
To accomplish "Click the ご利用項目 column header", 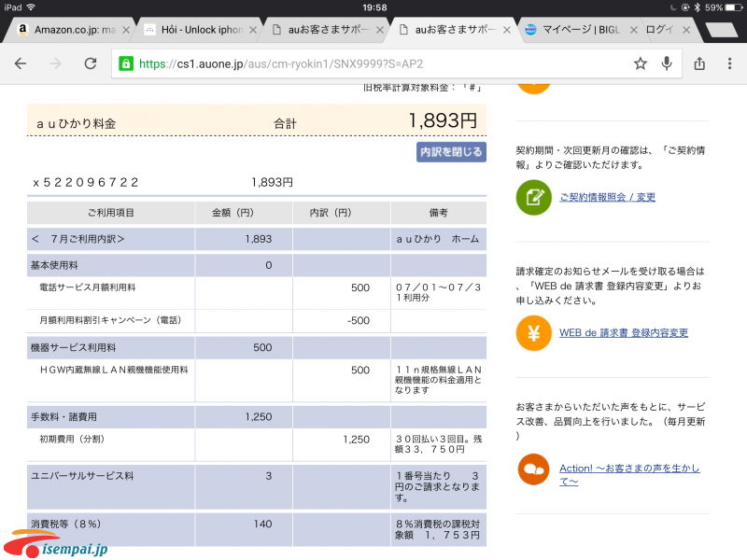I will click(x=110, y=213).
